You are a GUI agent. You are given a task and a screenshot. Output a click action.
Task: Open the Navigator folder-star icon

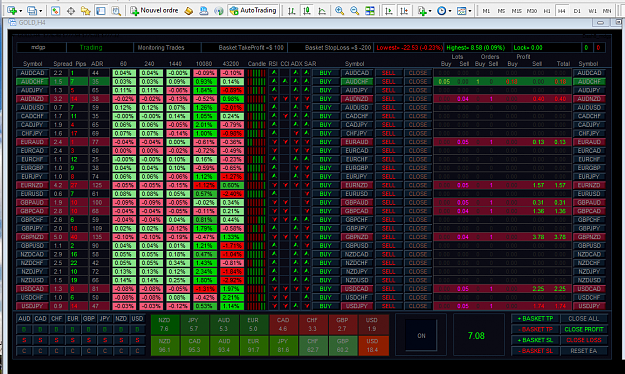click(86, 11)
